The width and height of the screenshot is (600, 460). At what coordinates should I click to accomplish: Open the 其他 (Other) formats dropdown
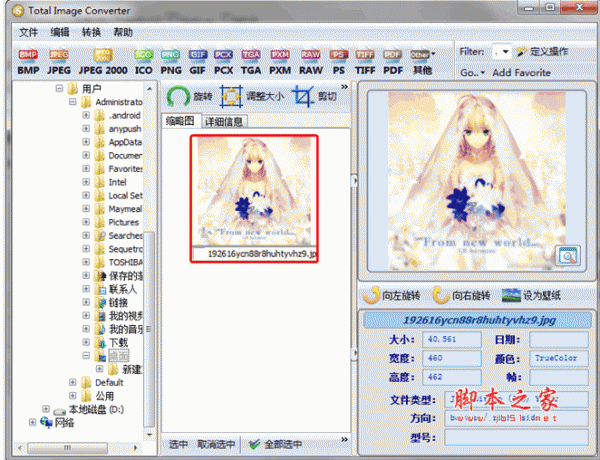point(422,62)
